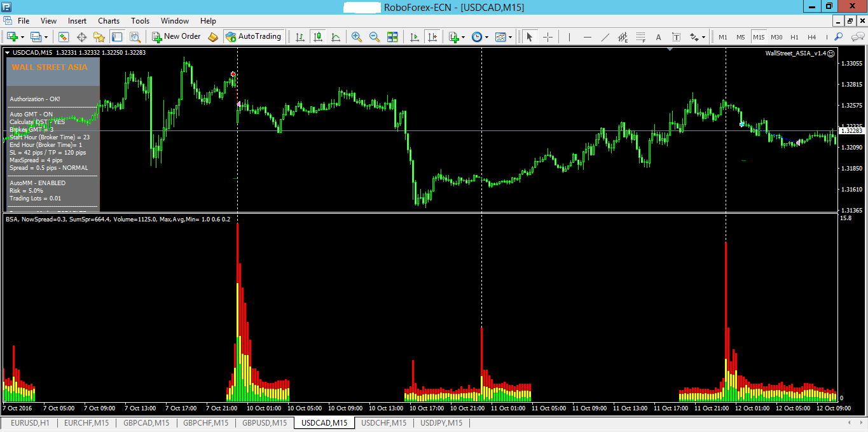Expand the Templates dropdown arrow

[510, 37]
